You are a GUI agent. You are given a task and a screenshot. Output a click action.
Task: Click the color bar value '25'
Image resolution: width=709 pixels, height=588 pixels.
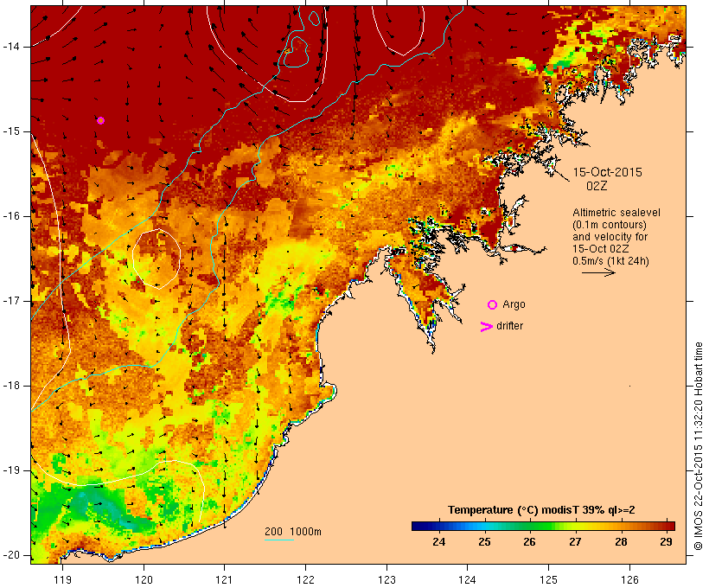coord(484,541)
